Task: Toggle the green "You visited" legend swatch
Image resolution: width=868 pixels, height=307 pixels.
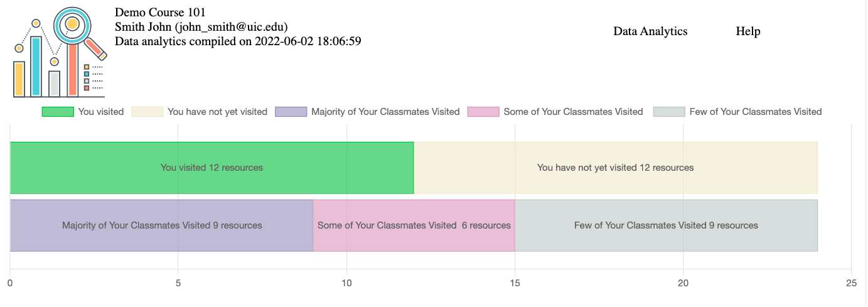Action: [x=57, y=112]
